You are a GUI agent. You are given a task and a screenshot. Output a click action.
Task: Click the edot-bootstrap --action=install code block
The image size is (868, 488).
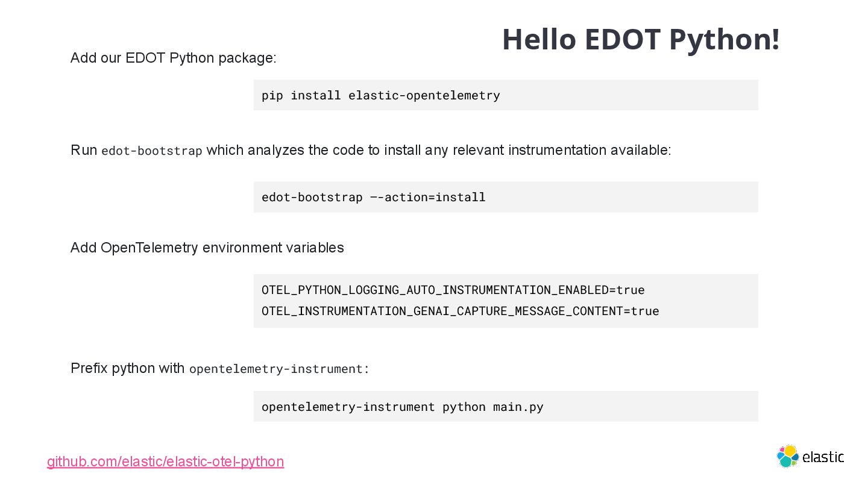click(505, 197)
